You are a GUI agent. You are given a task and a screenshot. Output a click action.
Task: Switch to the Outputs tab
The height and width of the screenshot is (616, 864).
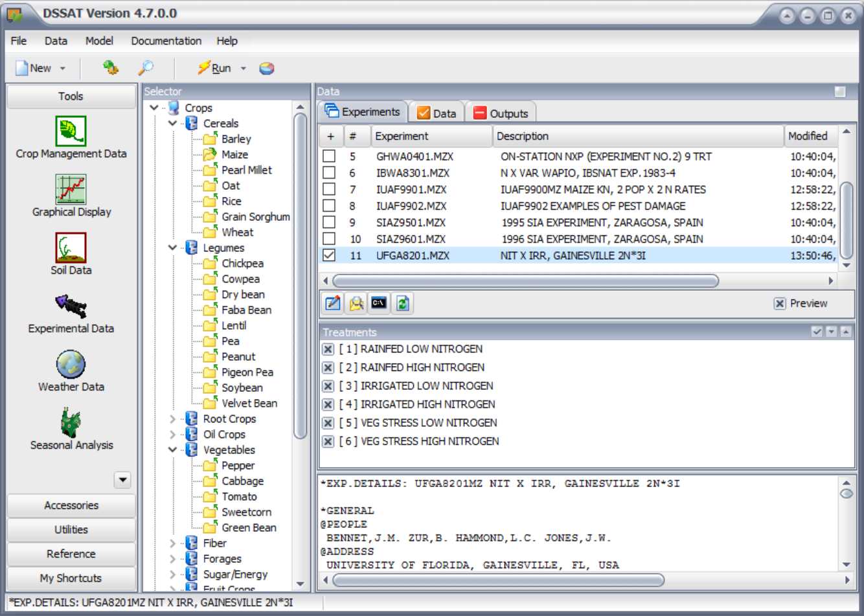click(x=501, y=113)
